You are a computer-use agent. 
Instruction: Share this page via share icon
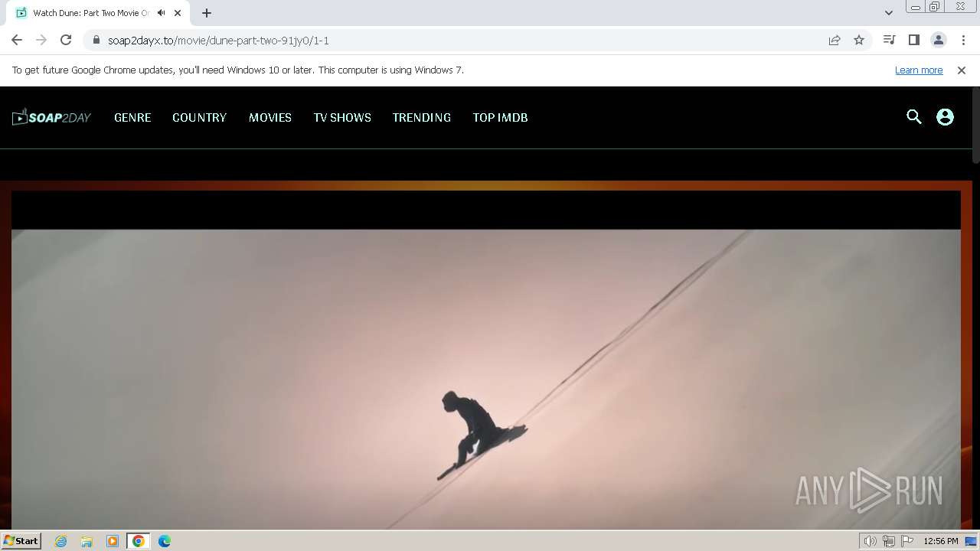(x=835, y=40)
